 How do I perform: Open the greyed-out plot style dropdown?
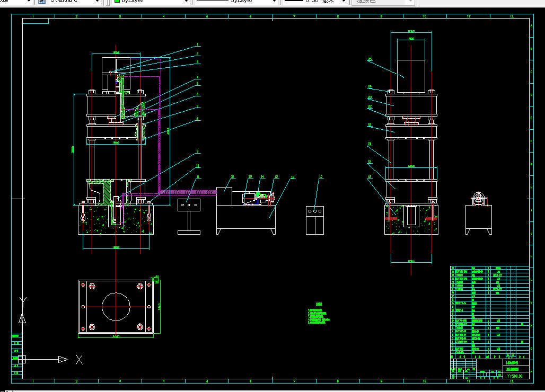(x=383, y=2)
